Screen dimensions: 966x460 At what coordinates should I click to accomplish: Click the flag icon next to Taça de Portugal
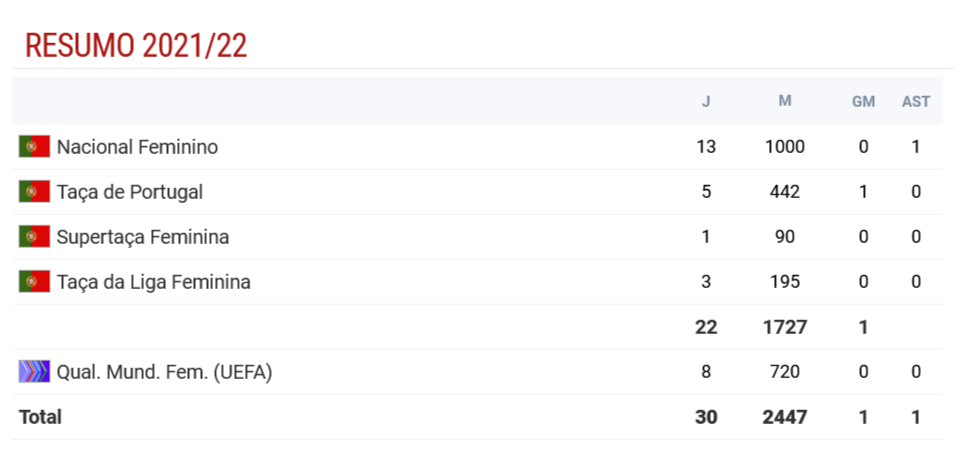pos(34,192)
